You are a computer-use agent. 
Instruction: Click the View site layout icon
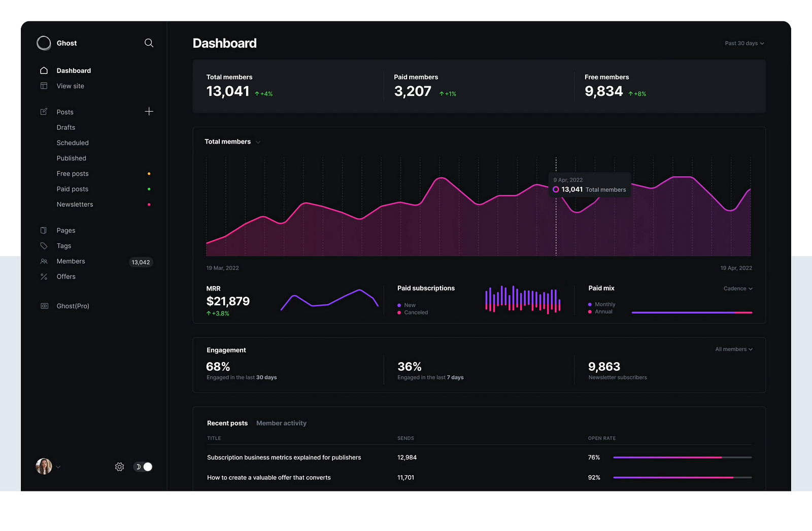(44, 86)
